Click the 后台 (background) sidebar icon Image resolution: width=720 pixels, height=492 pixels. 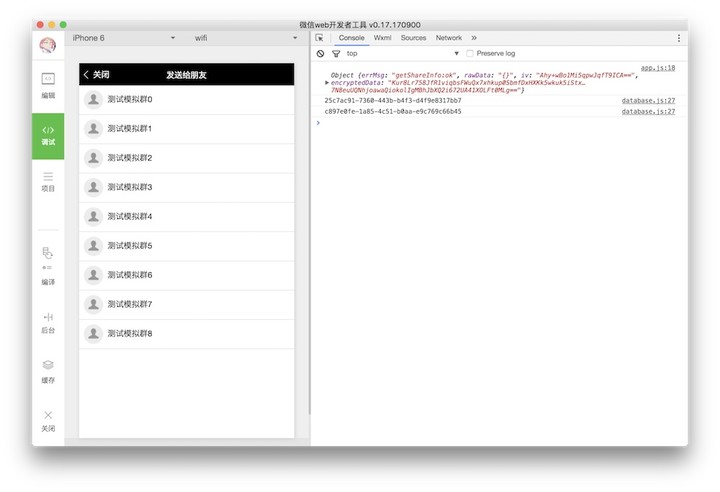[48, 323]
